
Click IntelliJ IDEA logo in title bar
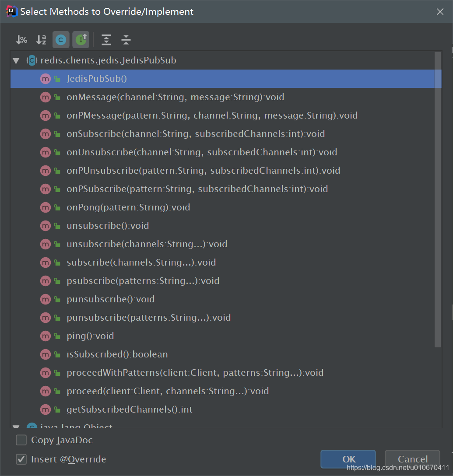[11, 11]
